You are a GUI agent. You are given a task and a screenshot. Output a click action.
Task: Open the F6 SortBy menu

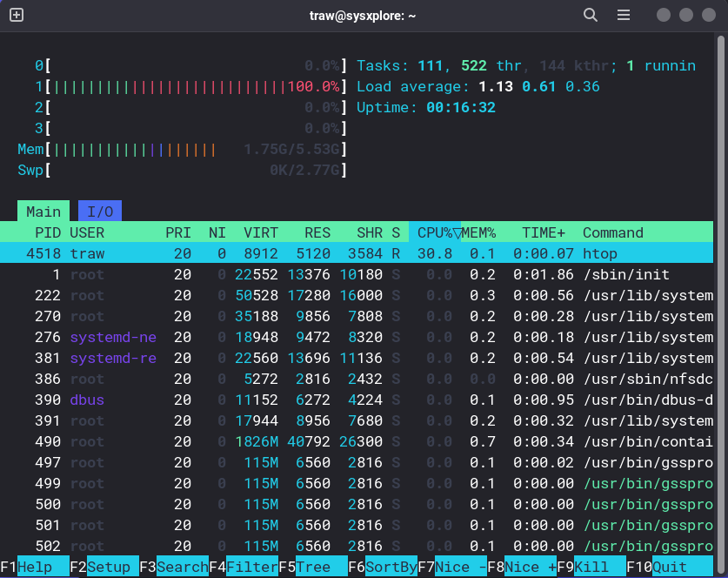(383, 567)
